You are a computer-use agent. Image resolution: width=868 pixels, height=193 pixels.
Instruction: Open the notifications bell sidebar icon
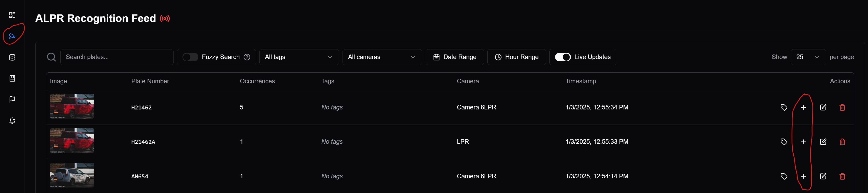pyautogui.click(x=12, y=121)
